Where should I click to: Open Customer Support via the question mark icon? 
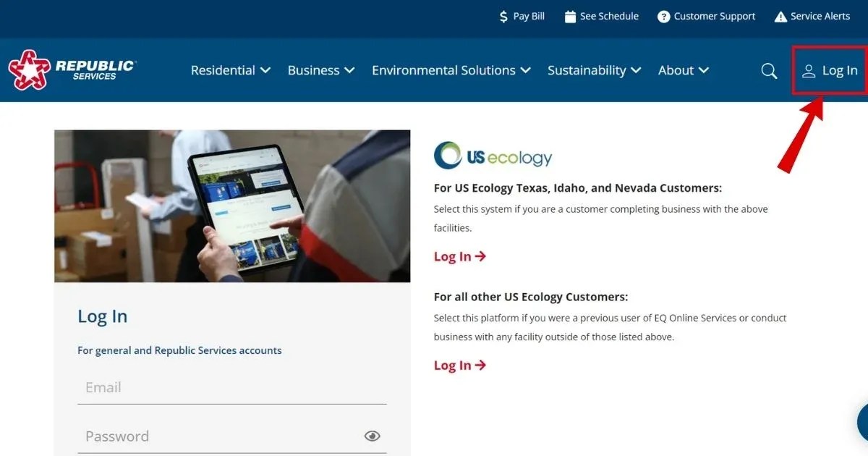click(663, 15)
